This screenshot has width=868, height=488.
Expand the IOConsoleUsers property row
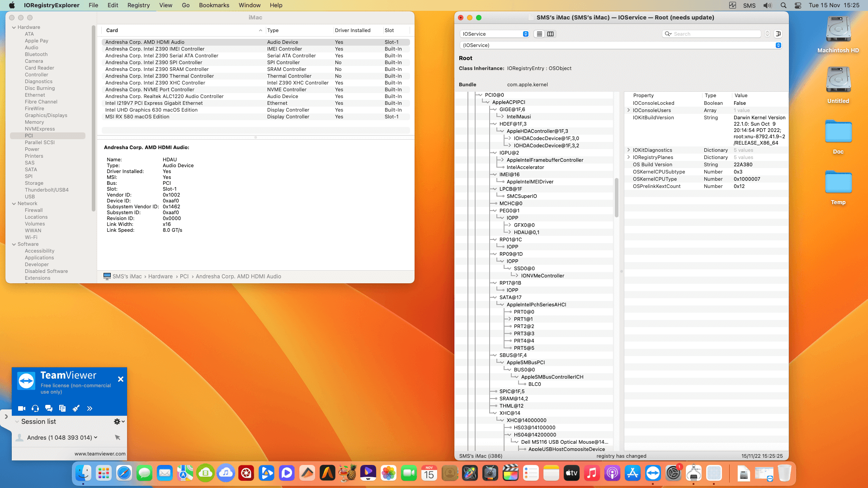628,110
